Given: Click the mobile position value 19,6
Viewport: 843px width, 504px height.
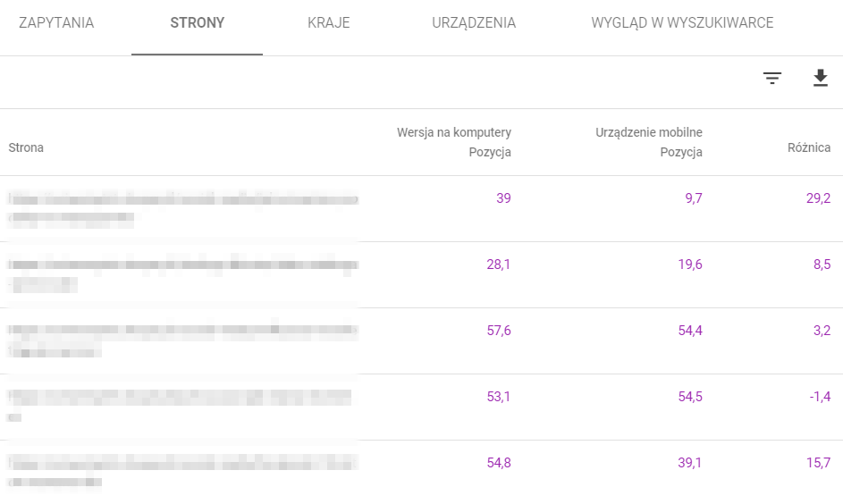Looking at the screenshot, I should 689,265.
